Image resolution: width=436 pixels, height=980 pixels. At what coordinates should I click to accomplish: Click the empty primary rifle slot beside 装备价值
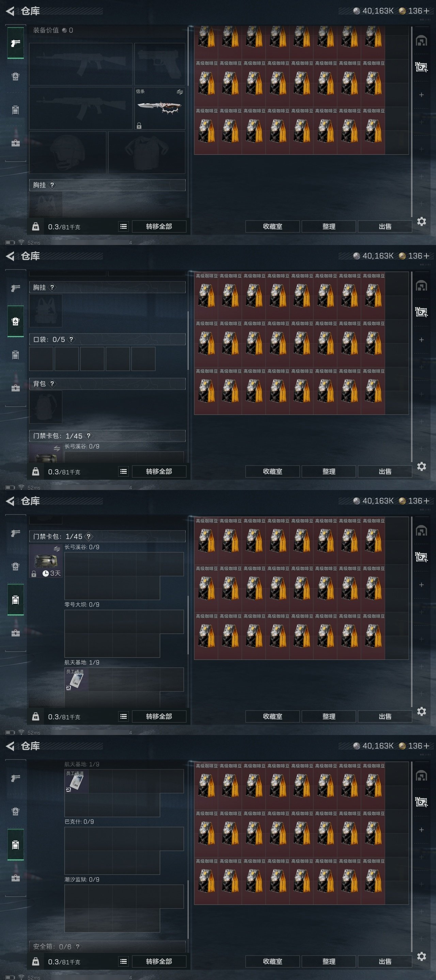click(x=81, y=64)
